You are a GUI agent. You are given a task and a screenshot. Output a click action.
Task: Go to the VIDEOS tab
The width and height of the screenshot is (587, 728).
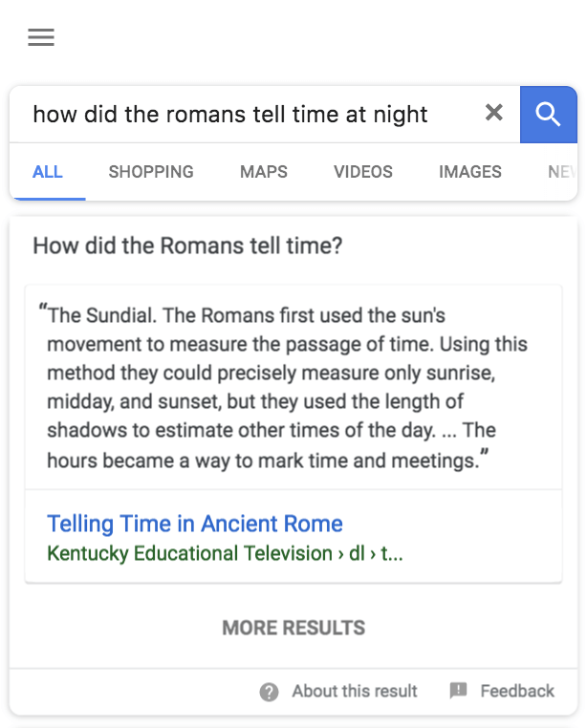[363, 172]
